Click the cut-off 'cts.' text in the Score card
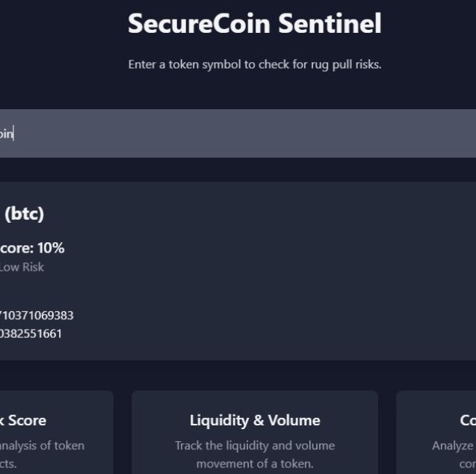Viewport: 476px width, 474px height. pos(7,464)
